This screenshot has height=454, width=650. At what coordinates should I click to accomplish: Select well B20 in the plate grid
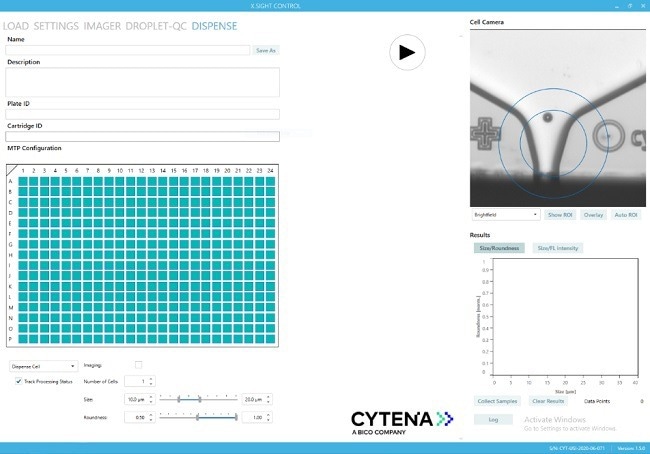coord(227,192)
